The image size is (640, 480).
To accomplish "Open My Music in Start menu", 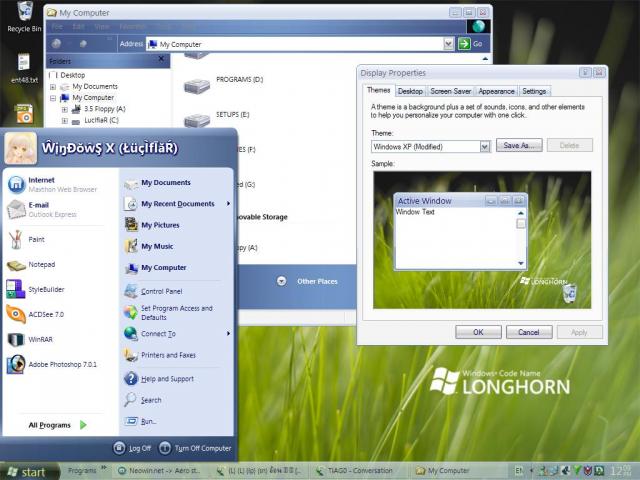I will click(149, 246).
